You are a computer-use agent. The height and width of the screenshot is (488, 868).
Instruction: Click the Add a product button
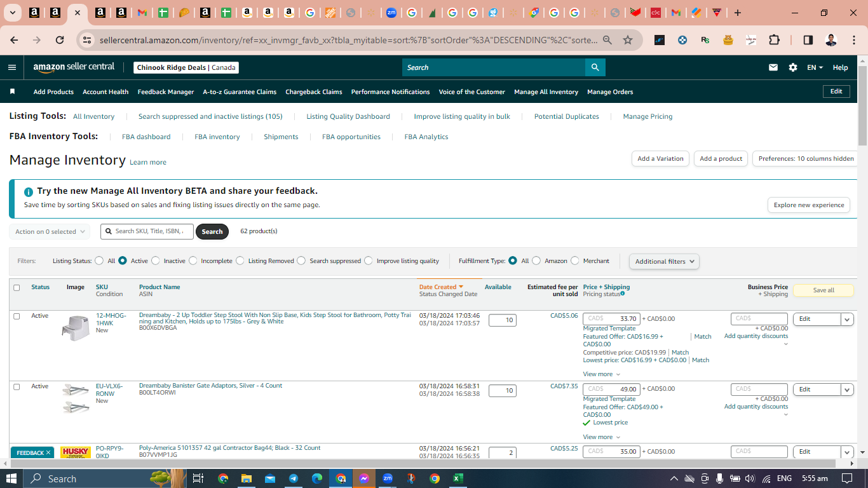point(721,159)
